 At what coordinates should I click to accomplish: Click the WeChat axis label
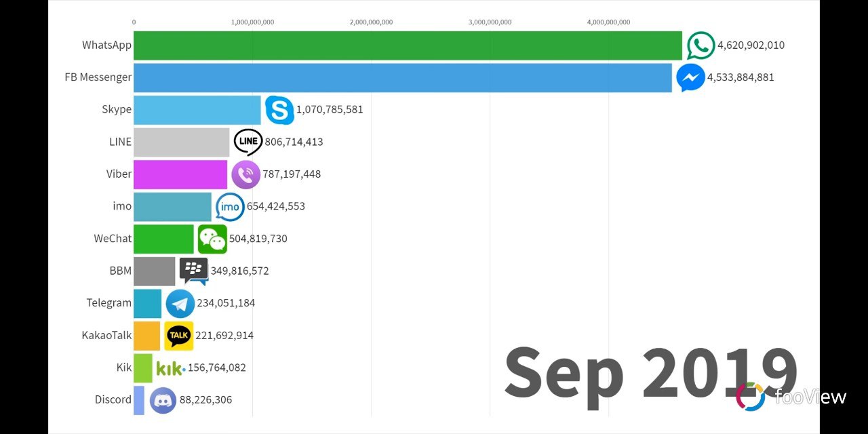click(x=113, y=239)
